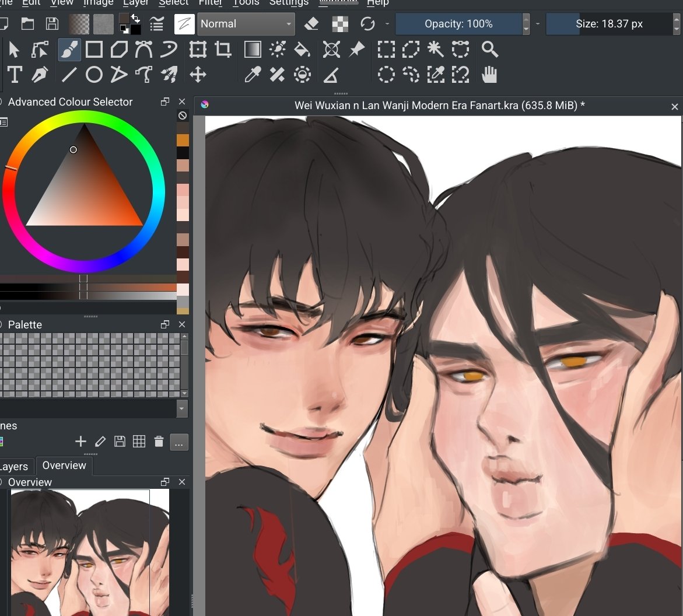
Task: Select the Move tool
Action: coord(198,75)
